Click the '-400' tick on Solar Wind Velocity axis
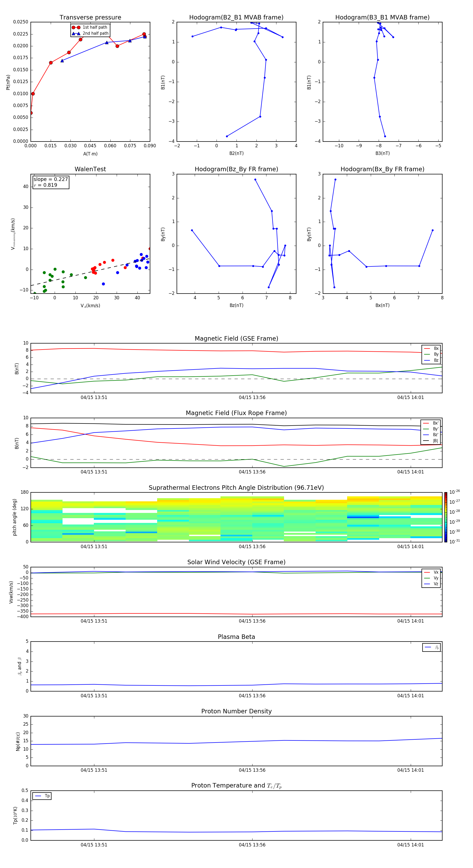This screenshot has height=868, width=473. 23,617
